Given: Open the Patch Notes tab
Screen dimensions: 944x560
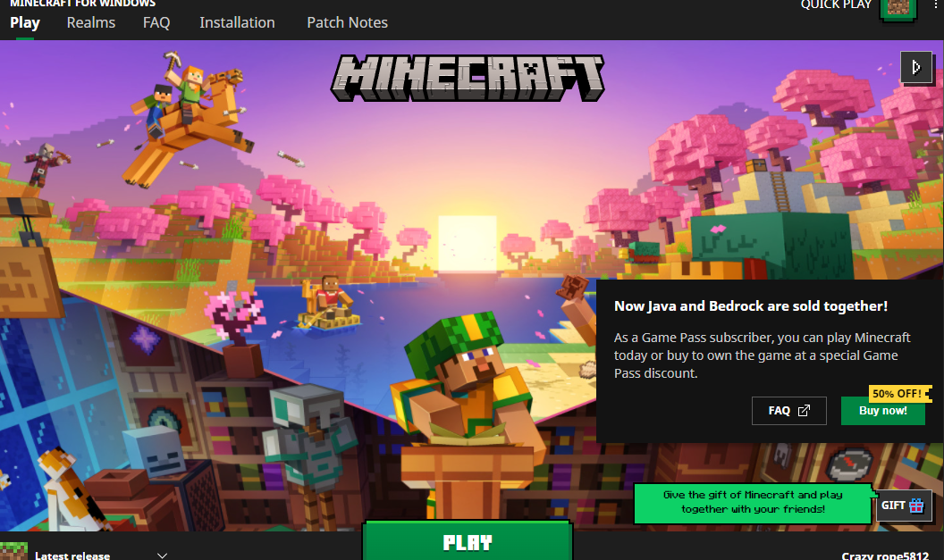Looking at the screenshot, I should 348,23.
